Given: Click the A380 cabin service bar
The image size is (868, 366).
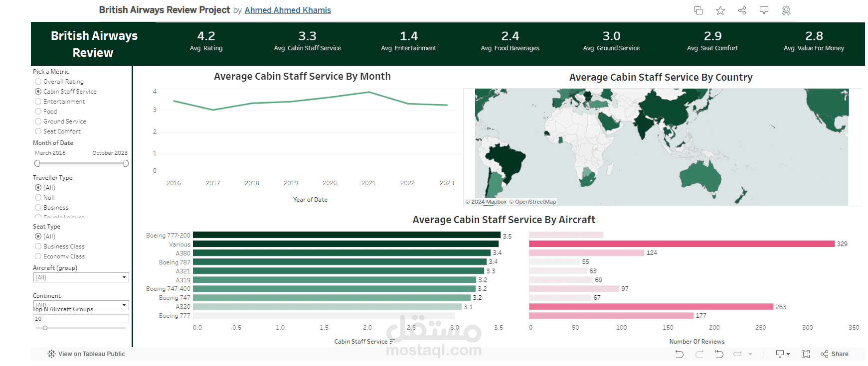Looking at the screenshot, I should coord(342,253).
